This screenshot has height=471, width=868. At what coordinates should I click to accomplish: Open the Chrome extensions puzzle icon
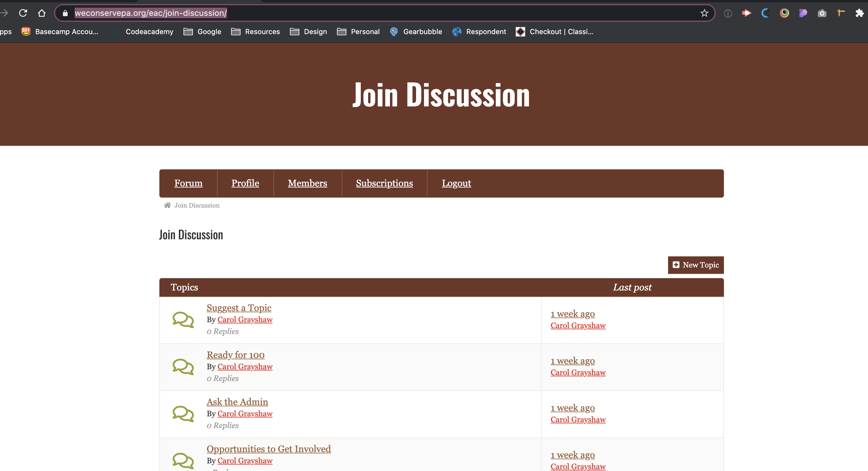tap(859, 13)
